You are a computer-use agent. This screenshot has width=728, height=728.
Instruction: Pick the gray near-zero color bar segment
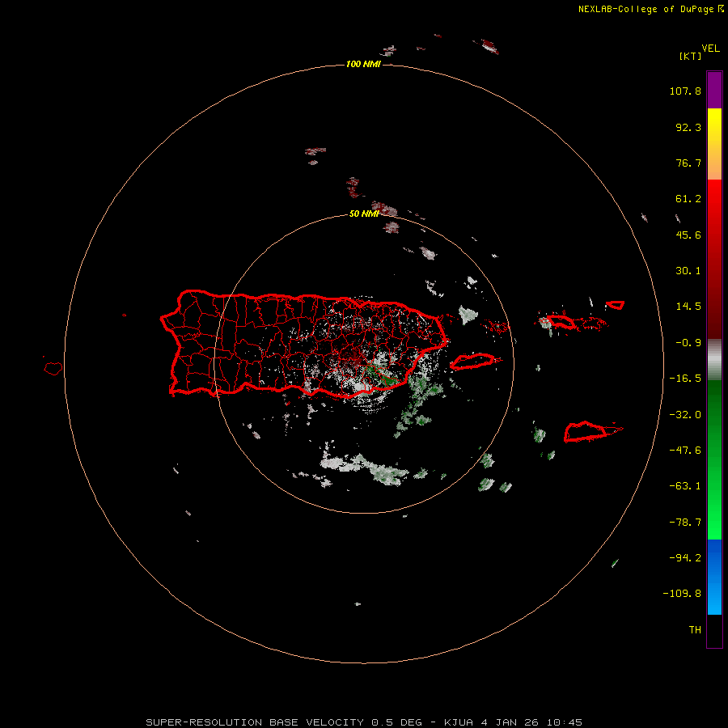(x=714, y=360)
